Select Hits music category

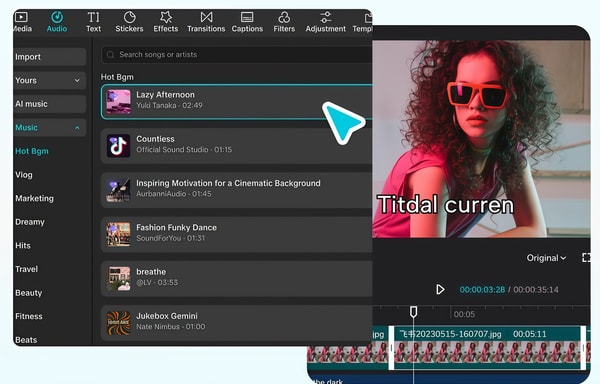(x=23, y=246)
